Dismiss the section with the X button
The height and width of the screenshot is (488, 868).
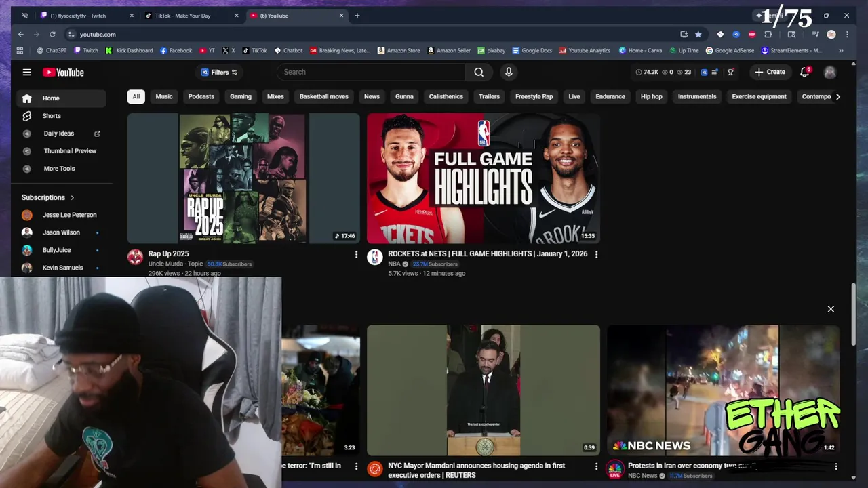pyautogui.click(x=831, y=309)
